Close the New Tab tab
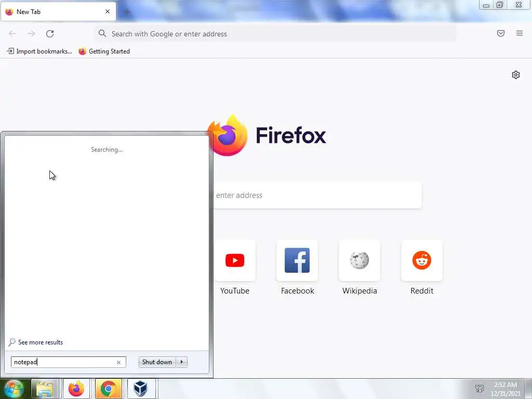 tap(108, 11)
